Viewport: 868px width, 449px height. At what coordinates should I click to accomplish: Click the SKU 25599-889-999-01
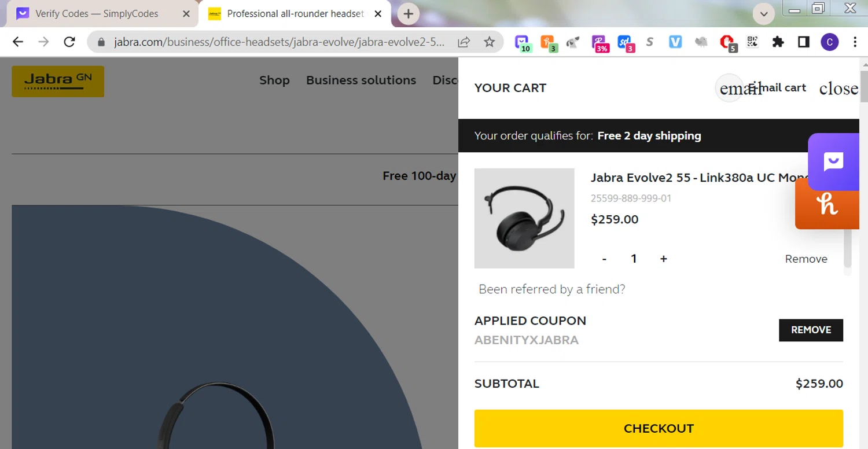(x=631, y=198)
